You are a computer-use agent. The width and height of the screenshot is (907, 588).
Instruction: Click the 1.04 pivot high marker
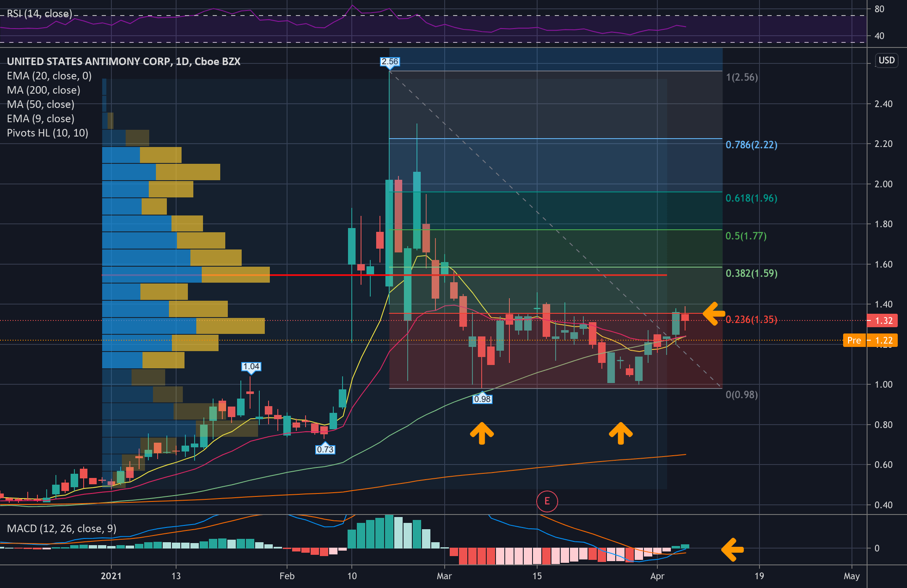point(251,367)
